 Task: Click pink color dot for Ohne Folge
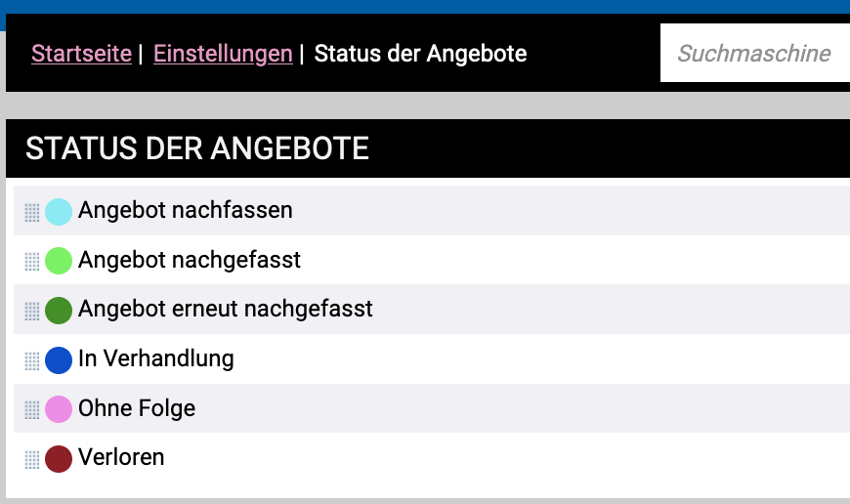59,409
